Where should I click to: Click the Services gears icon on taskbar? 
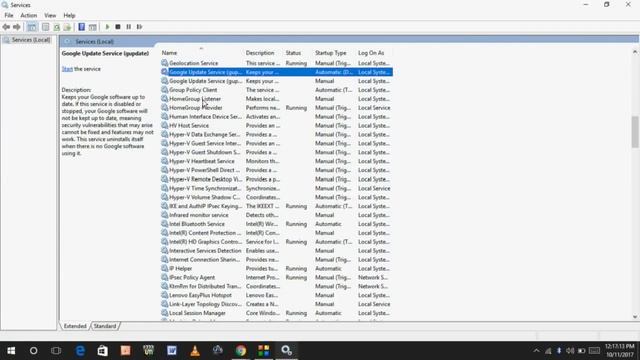coord(287,351)
